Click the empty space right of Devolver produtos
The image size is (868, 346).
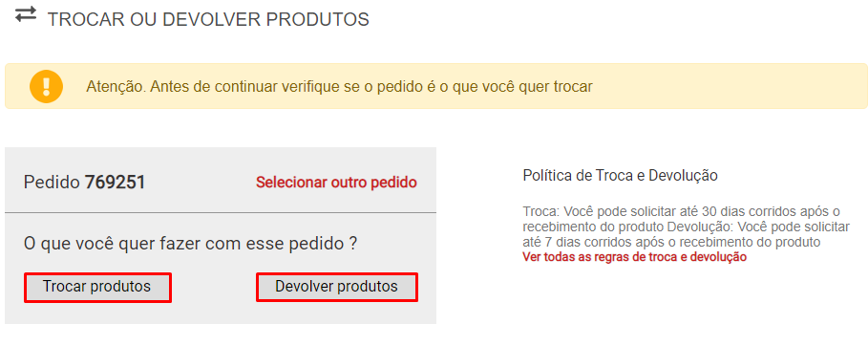427,288
